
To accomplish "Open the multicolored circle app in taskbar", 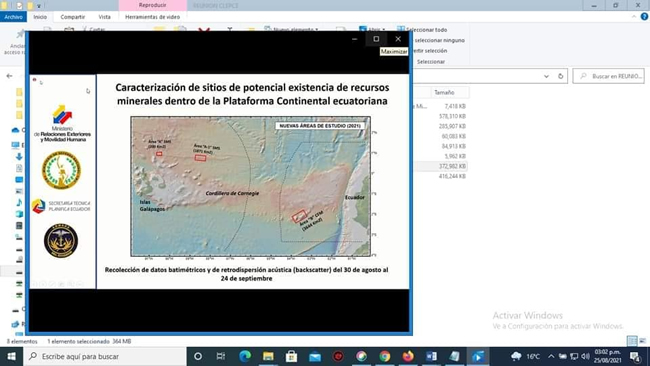I will coord(361,356).
